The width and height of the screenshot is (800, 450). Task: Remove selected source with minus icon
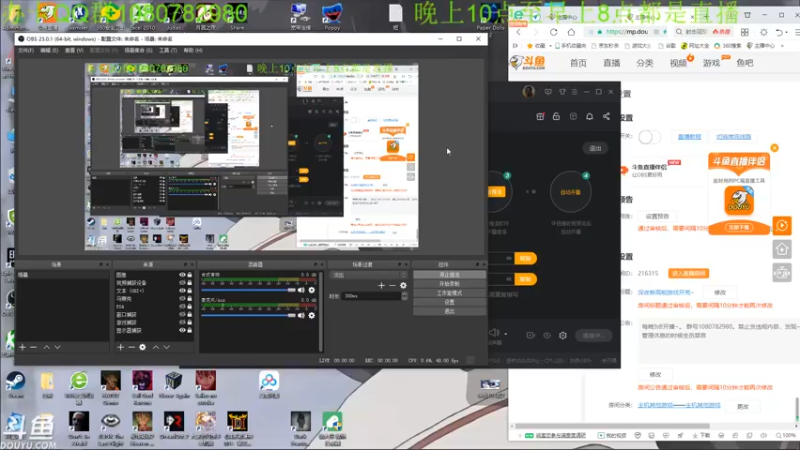pyautogui.click(x=131, y=347)
